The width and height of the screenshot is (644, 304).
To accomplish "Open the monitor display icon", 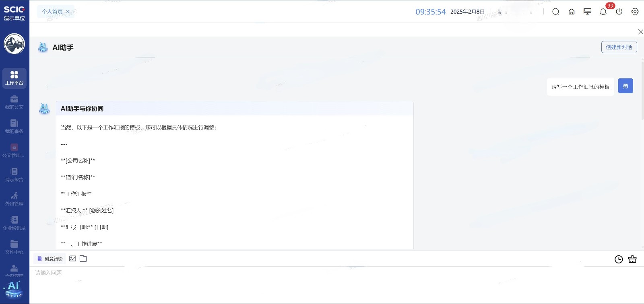I will 587,12.
